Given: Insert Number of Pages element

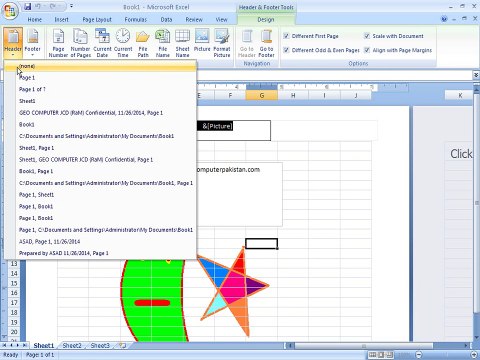Looking at the screenshot, I should coord(80,43).
